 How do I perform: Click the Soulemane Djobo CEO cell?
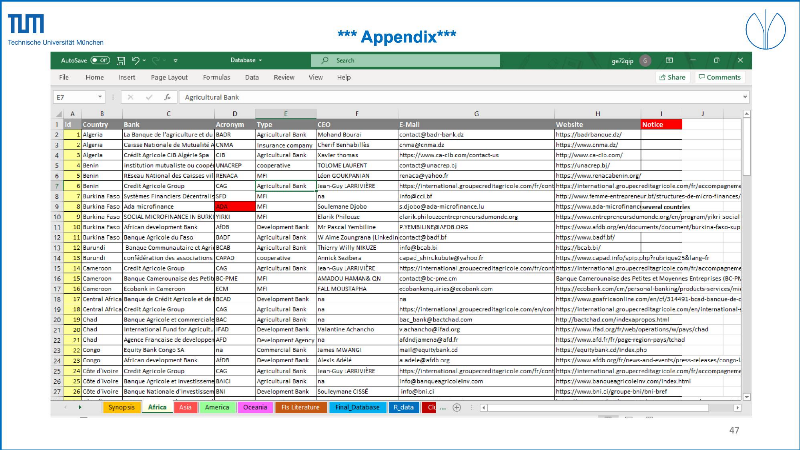(357, 207)
